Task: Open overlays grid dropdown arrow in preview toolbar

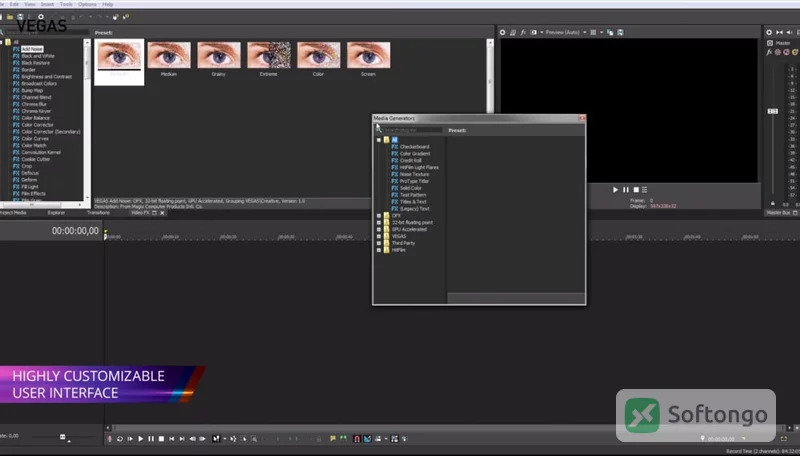Action: click(x=602, y=32)
